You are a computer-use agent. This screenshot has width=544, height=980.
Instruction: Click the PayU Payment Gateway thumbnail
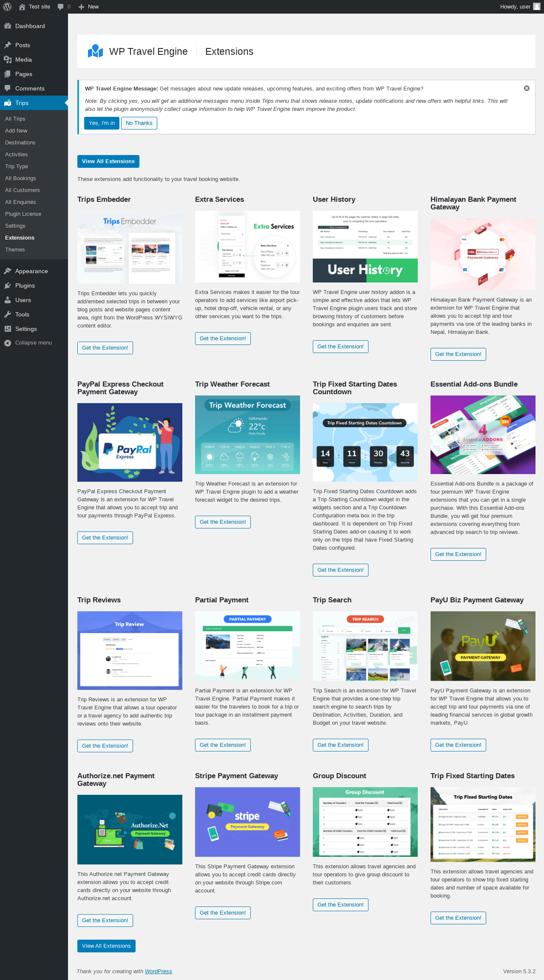[x=483, y=646]
